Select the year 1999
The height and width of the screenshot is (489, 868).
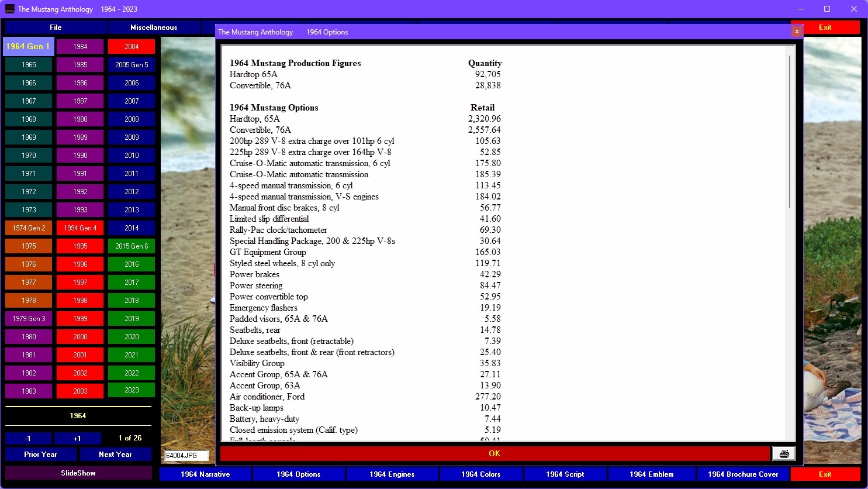coord(80,319)
